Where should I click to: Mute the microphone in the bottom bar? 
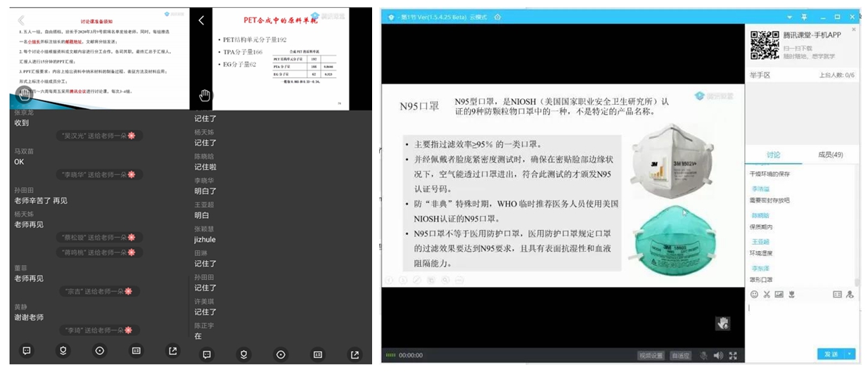point(703,355)
